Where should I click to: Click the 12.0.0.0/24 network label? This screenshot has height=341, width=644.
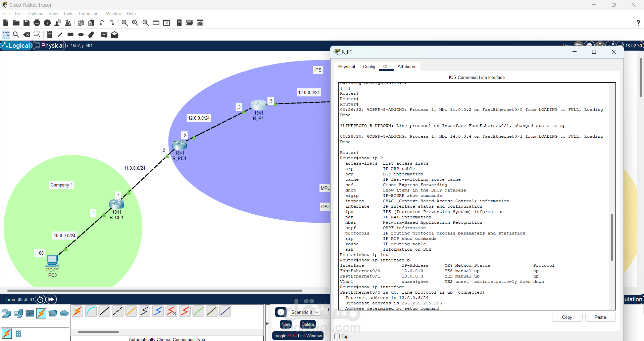pos(199,118)
